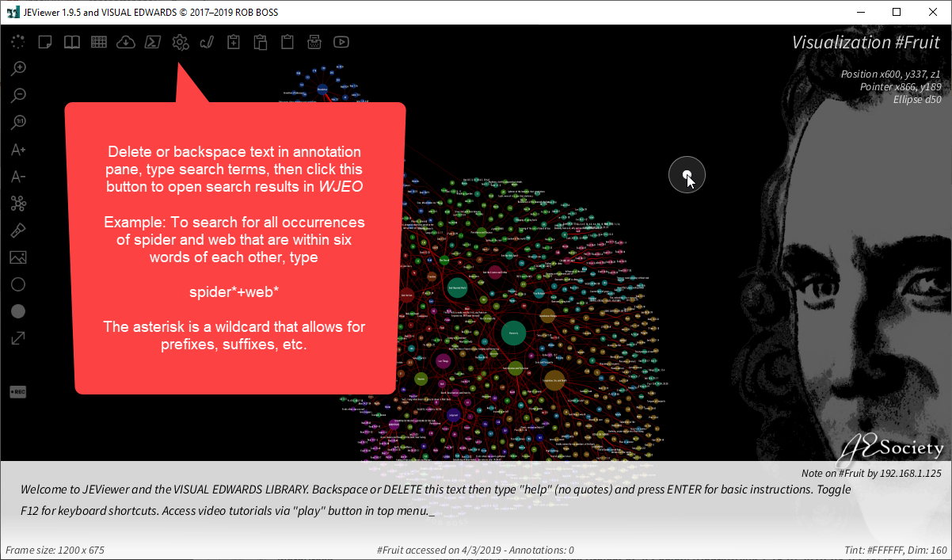Decrease font size with A- icon
Viewport: 952px width, 560px height.
coord(18,177)
